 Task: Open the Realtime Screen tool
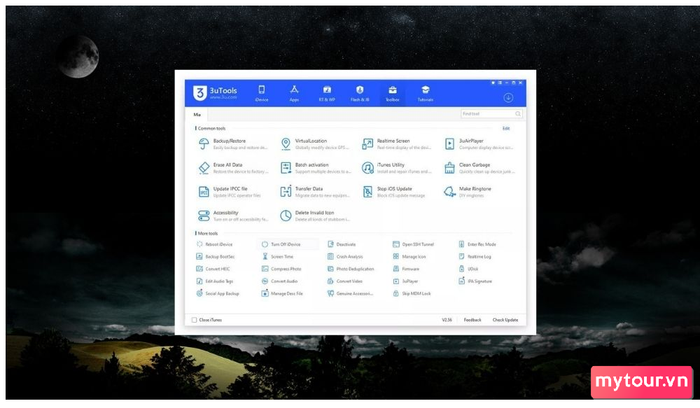coord(396,144)
